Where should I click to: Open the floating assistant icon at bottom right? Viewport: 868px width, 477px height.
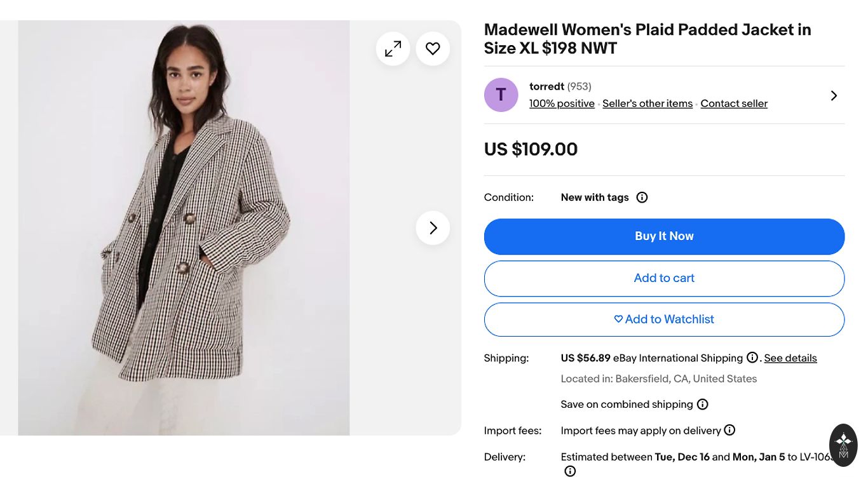tap(843, 445)
